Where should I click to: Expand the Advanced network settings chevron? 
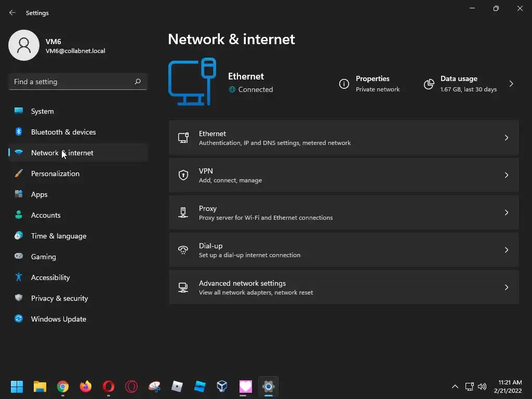507,287
